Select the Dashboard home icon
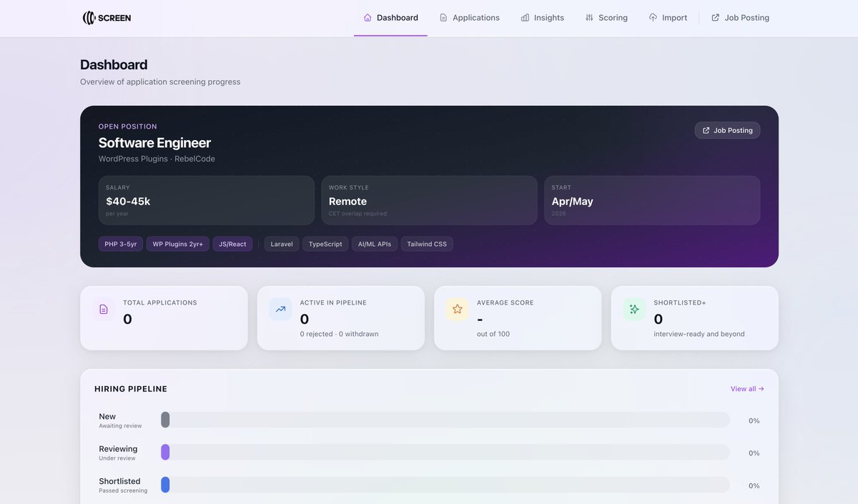The image size is (858, 504). coord(366,17)
